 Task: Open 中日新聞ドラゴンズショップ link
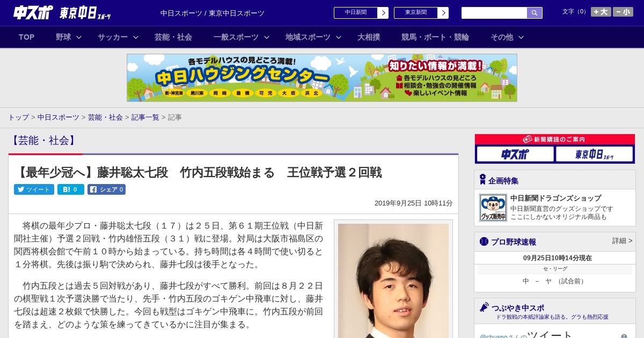(x=555, y=198)
